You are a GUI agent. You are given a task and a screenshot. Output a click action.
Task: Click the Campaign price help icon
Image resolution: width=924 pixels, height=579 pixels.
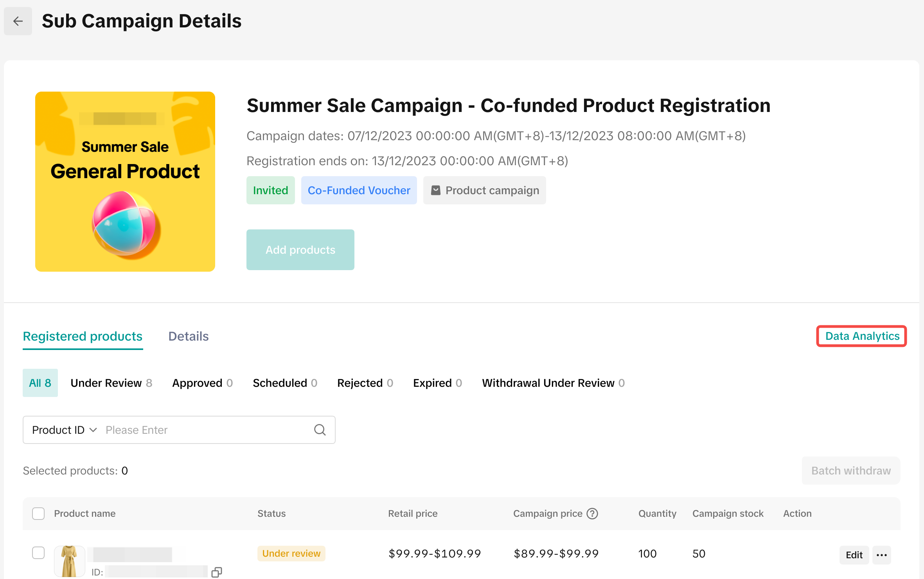[592, 514]
